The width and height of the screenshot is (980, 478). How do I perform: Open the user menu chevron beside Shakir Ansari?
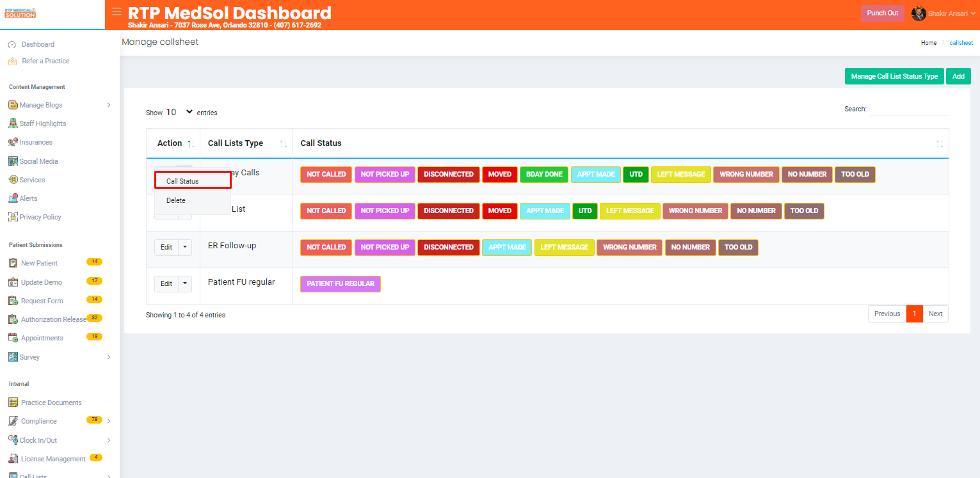pyautogui.click(x=974, y=13)
